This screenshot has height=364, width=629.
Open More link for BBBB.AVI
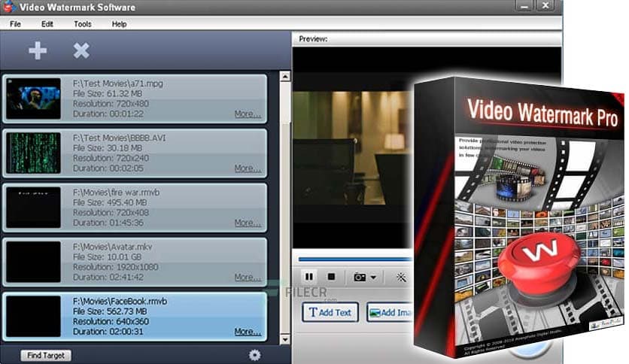click(x=248, y=168)
